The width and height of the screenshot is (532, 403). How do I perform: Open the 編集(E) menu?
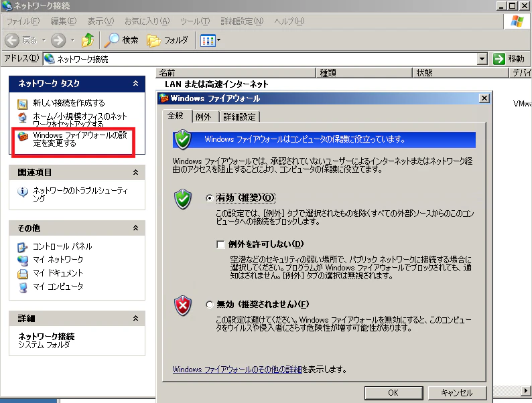[x=64, y=21]
